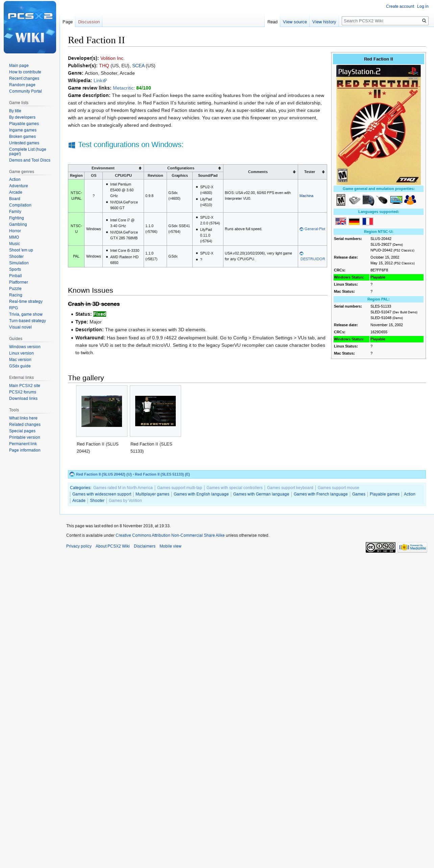Open Games with widescreen support category
This screenshot has width=434, height=868.
[x=102, y=494]
